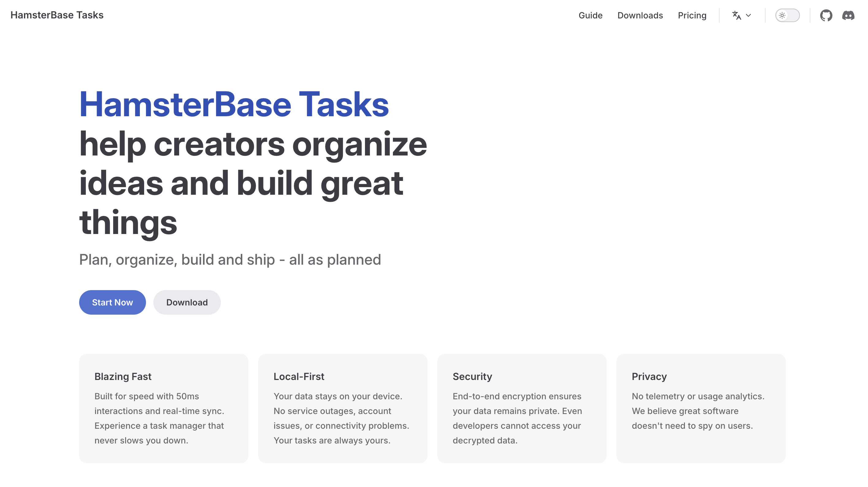Go to the Downloads page
The width and height of the screenshot is (868, 487).
(640, 15)
